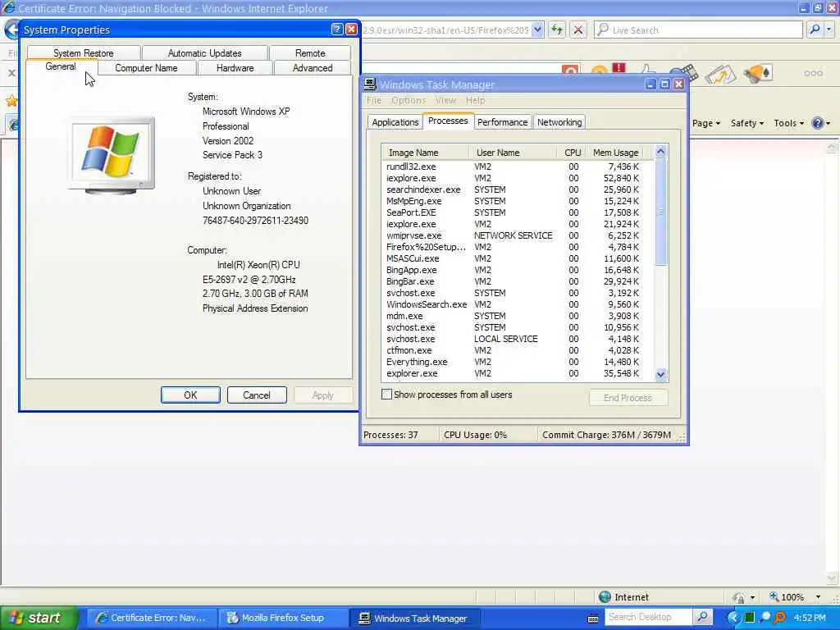This screenshot has width=840, height=630.
Task: Click in the Search Desktop input field
Action: click(649, 617)
